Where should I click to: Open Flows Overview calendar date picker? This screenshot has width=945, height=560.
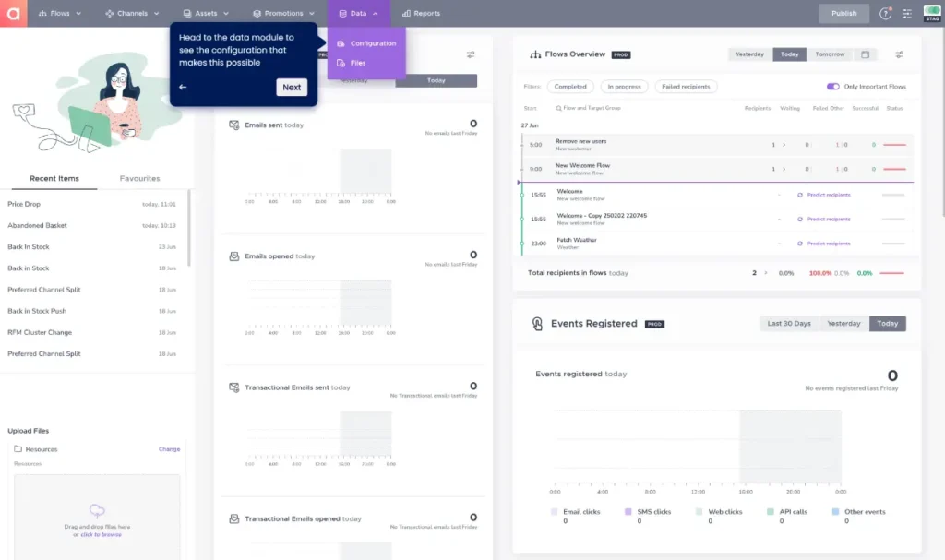pos(865,54)
